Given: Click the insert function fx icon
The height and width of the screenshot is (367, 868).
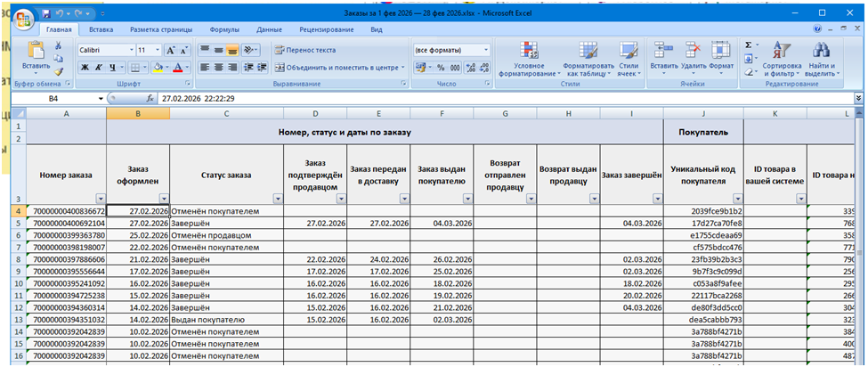Looking at the screenshot, I should click(x=150, y=98).
